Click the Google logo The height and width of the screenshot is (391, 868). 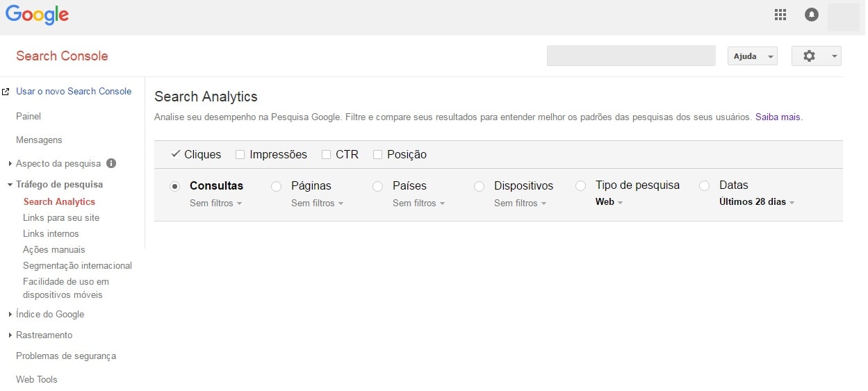coord(38,15)
